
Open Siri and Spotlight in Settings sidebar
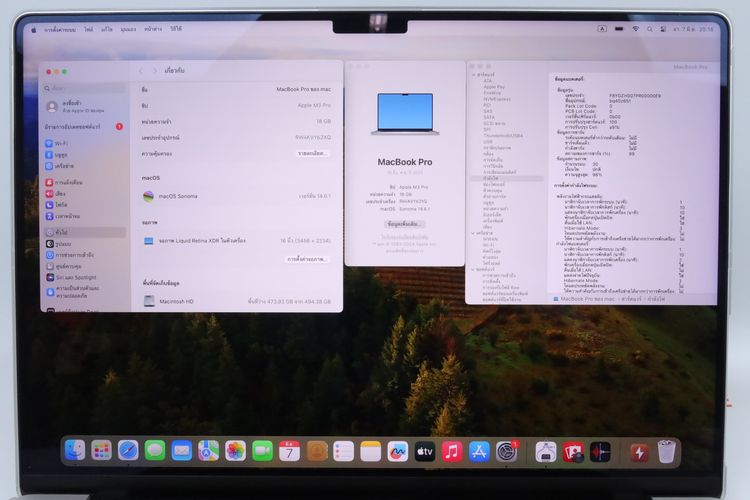[x=85, y=278]
